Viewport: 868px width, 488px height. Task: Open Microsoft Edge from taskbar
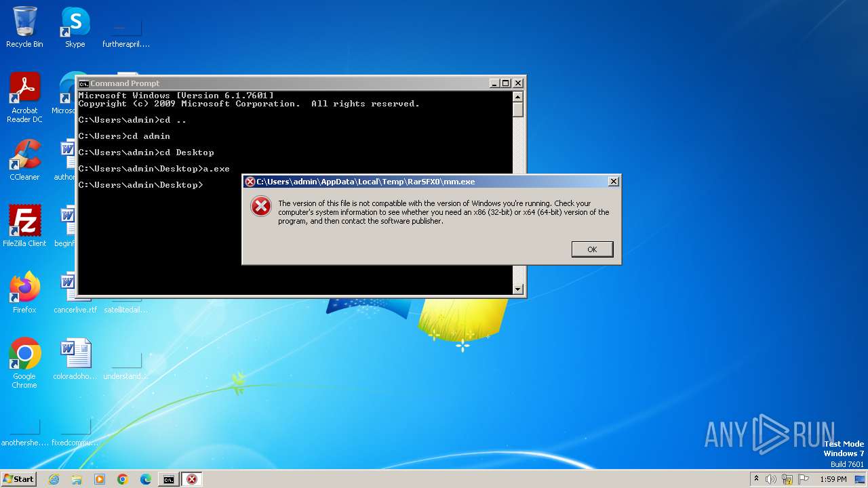point(146,479)
